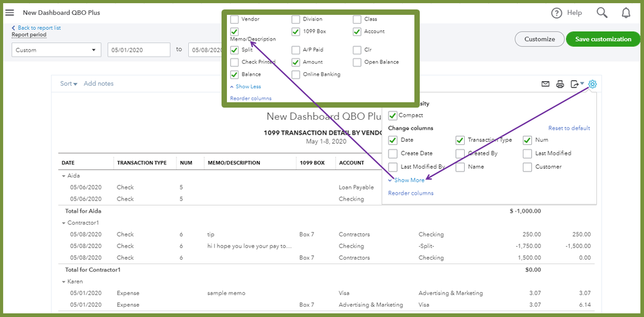Image resolution: width=644 pixels, height=317 pixels.
Task: Open the hamburger navigation menu
Action: click(10, 13)
